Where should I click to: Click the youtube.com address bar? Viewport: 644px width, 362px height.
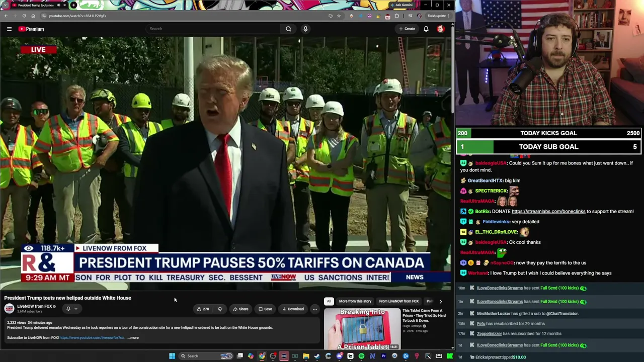click(x=186, y=16)
